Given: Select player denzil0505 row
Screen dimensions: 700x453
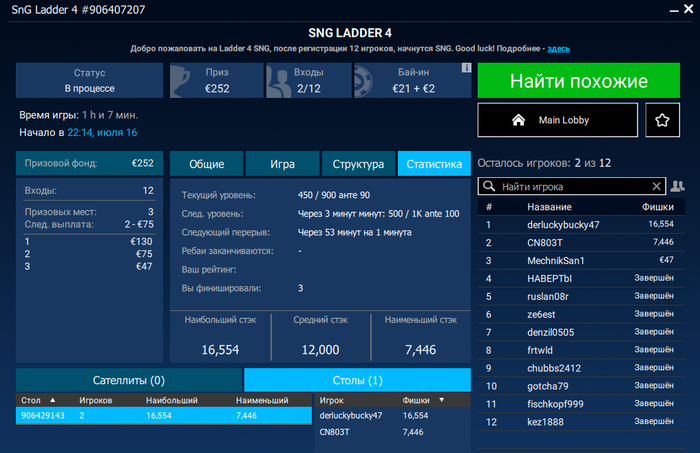Looking at the screenshot, I should [x=581, y=332].
